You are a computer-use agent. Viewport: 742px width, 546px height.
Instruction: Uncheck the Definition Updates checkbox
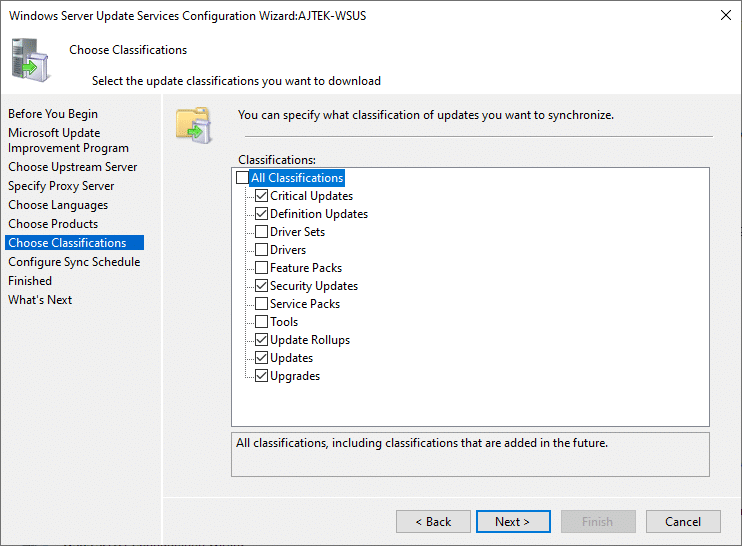tap(261, 213)
